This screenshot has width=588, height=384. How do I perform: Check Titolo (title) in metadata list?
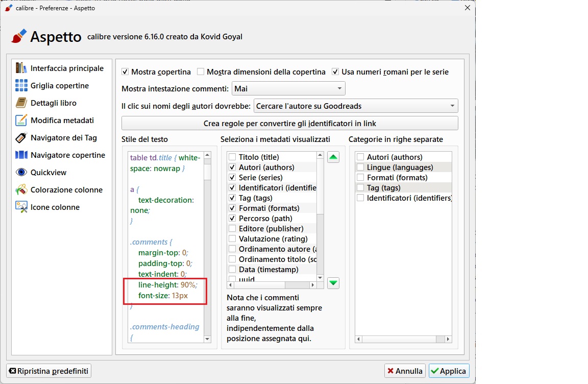point(232,157)
